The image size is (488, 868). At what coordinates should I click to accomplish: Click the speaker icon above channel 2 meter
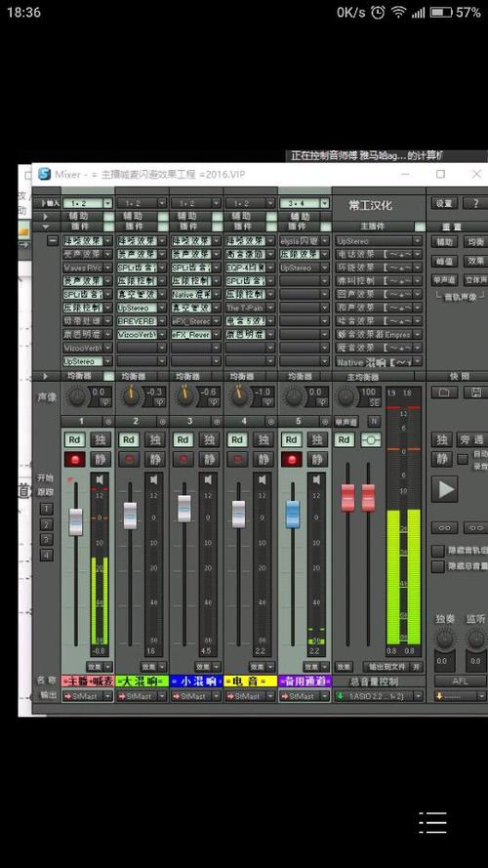pyautogui.click(x=154, y=478)
